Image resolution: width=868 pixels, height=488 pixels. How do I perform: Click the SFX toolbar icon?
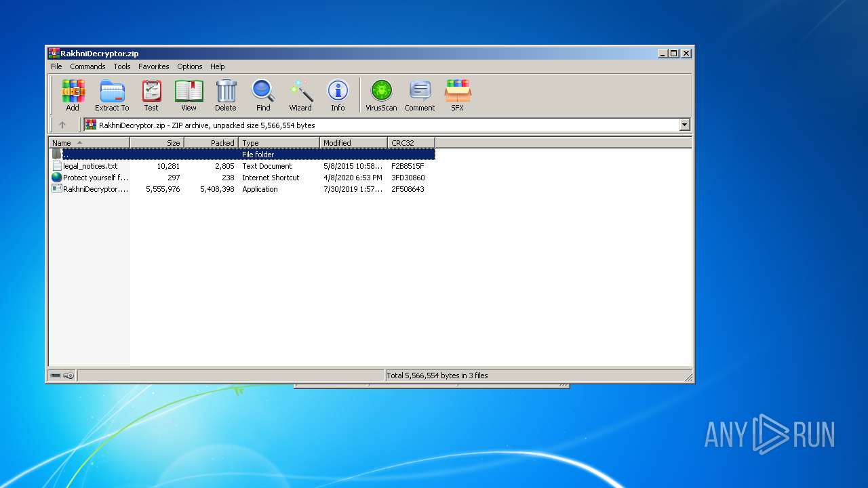458,95
